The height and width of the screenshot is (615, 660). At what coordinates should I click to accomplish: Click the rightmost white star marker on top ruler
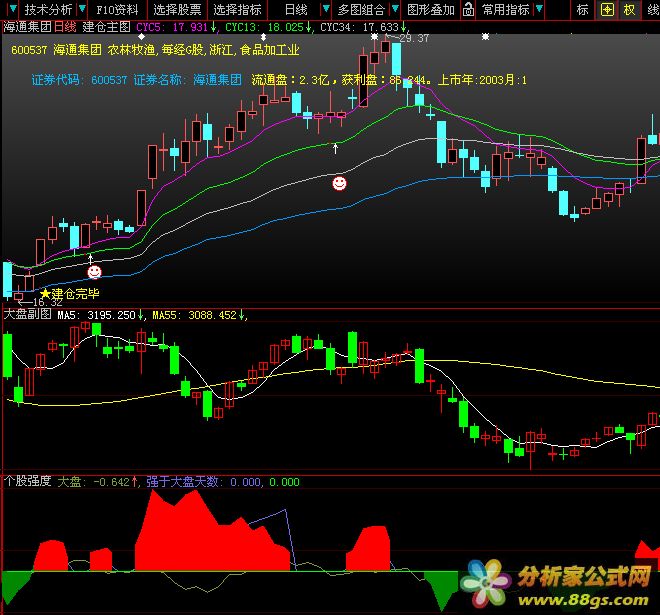pyautogui.click(x=485, y=37)
